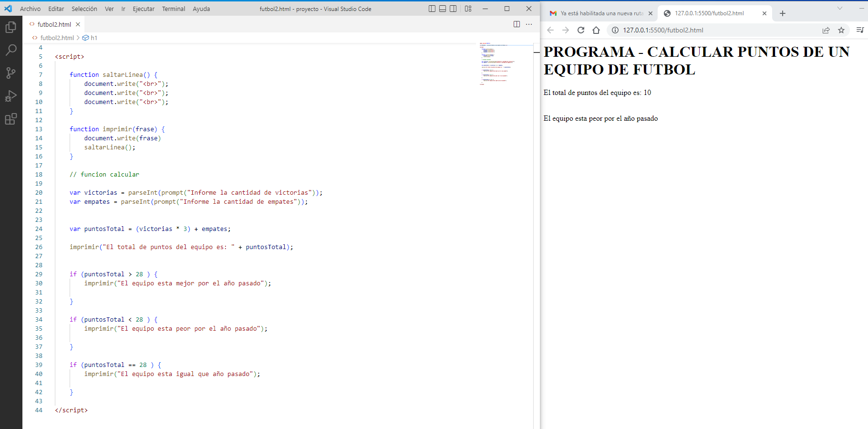
Task: Open the Terminal menu
Action: point(174,9)
